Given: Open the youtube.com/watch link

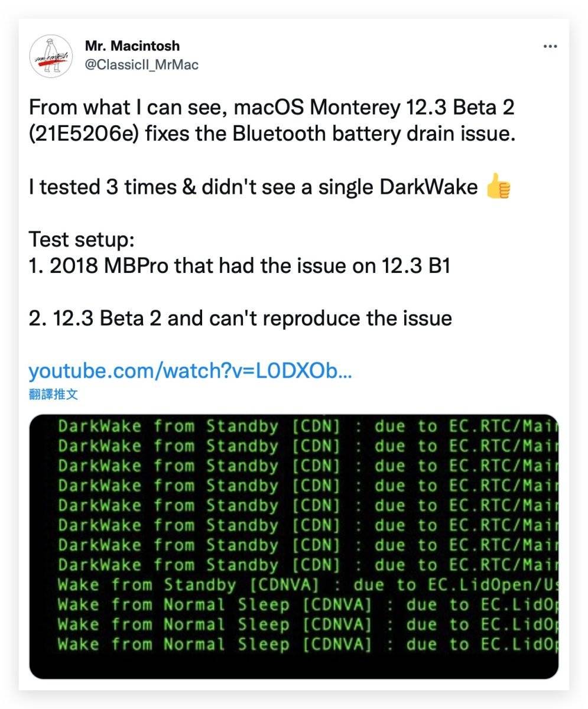Looking at the screenshot, I should pos(190,371).
